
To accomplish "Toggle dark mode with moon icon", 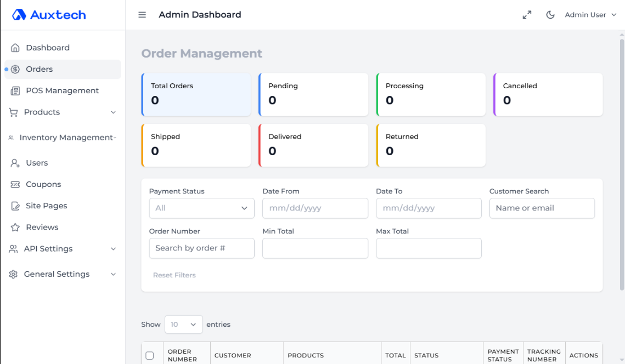I will point(550,15).
